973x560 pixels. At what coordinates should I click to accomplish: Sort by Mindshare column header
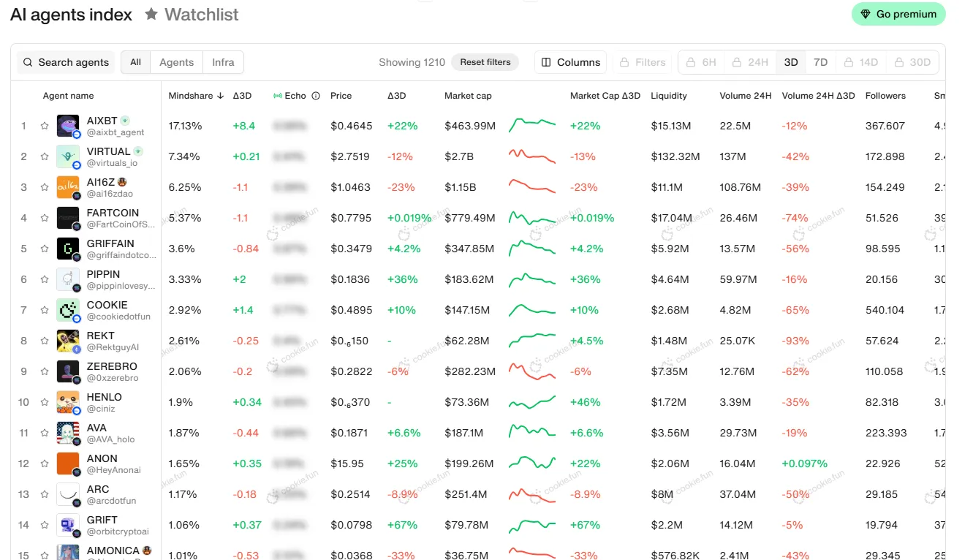pos(196,96)
